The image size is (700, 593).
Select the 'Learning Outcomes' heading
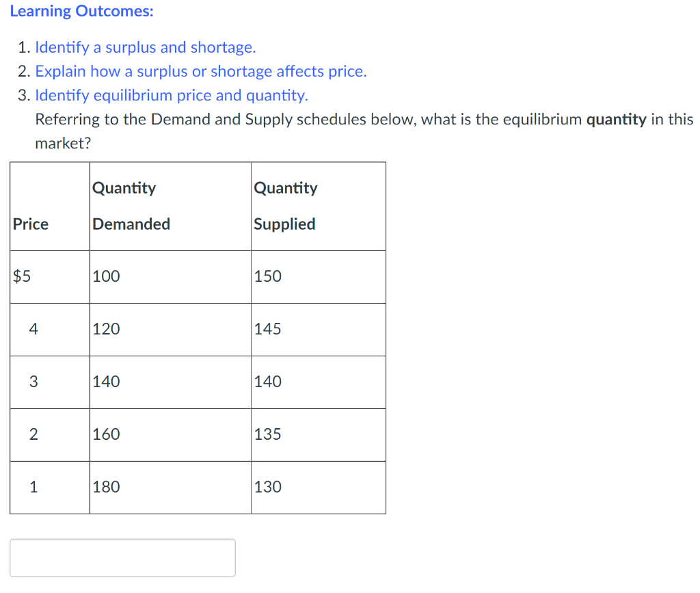pyautogui.click(x=82, y=11)
